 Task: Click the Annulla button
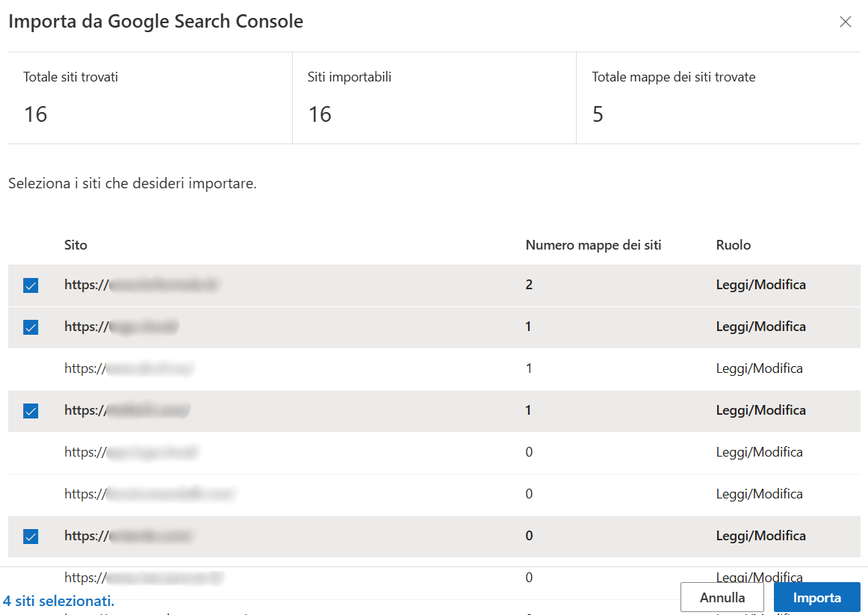click(722, 597)
